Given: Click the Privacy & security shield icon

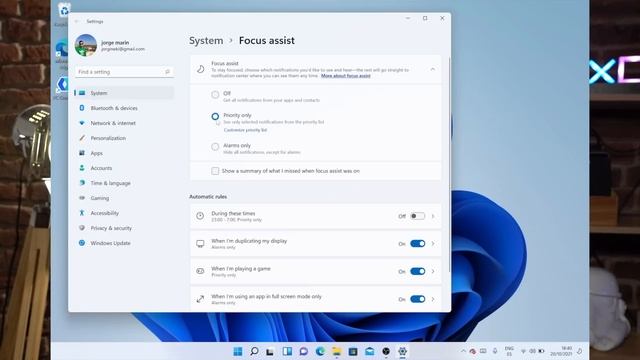Looking at the screenshot, I should click(82, 228).
